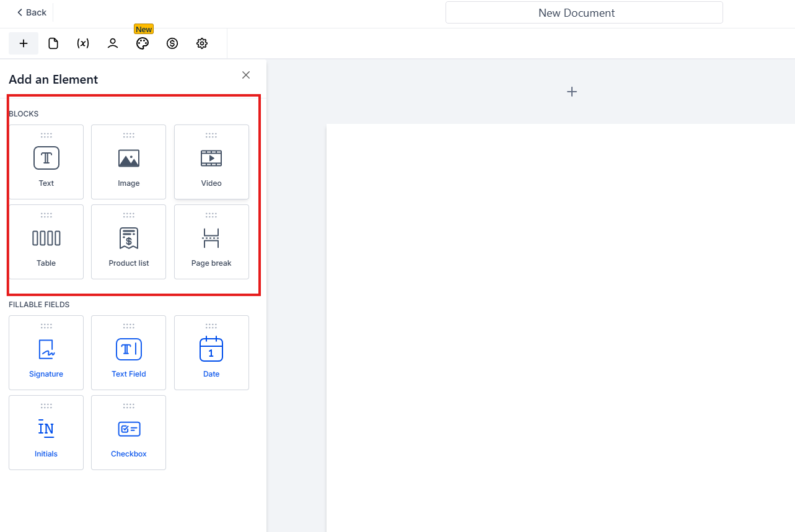Open the pages document icon in toolbar
The image size is (795, 532).
pyautogui.click(x=53, y=43)
